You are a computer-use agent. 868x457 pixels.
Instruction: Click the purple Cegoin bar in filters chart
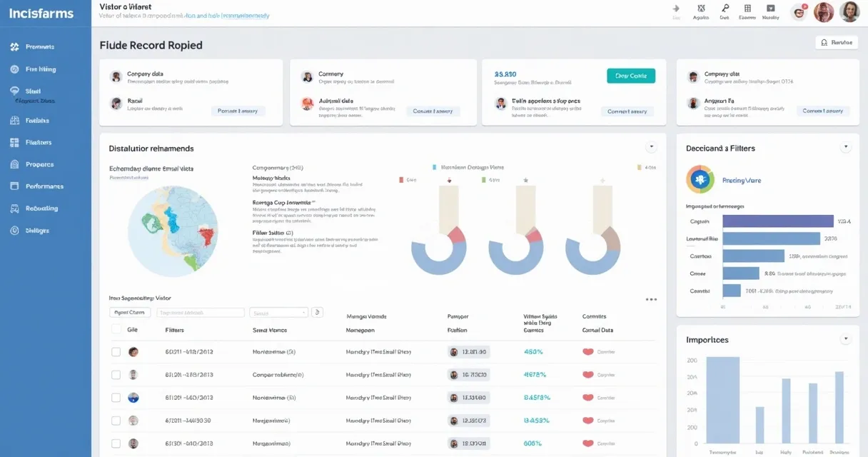coord(778,221)
